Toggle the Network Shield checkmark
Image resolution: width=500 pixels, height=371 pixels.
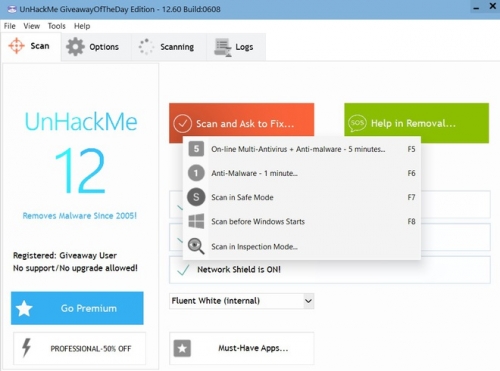pos(183,270)
